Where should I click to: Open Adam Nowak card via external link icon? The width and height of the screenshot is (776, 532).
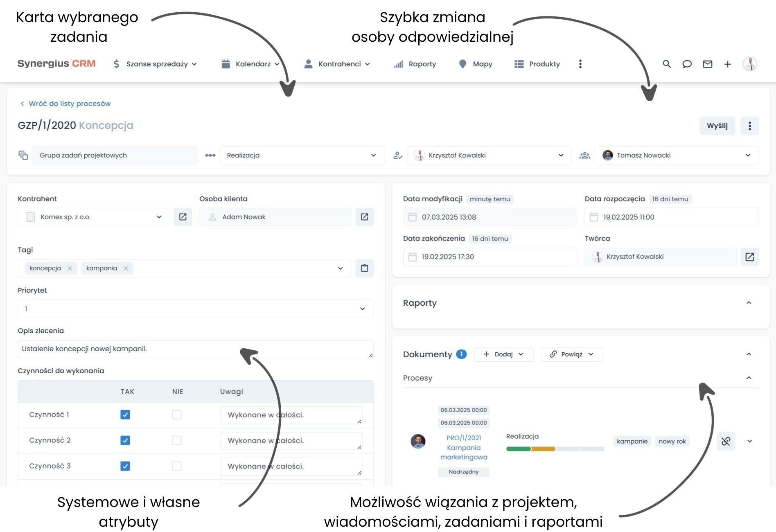364,217
